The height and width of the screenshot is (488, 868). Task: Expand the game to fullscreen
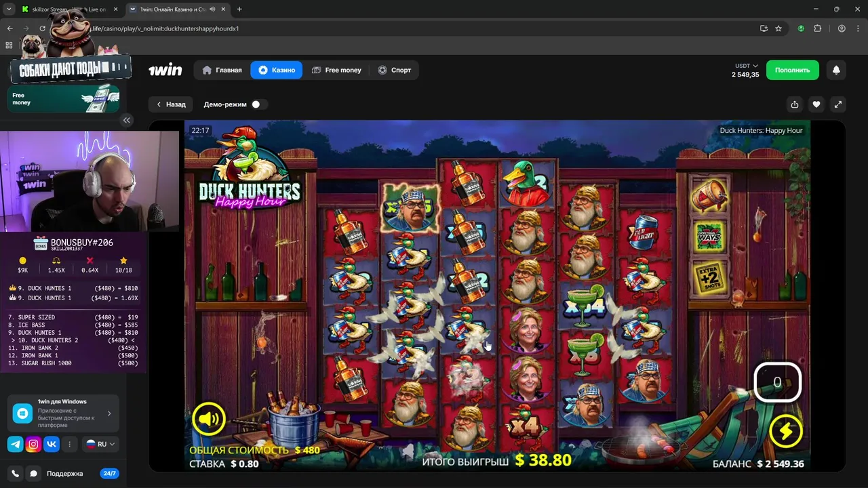tap(838, 104)
